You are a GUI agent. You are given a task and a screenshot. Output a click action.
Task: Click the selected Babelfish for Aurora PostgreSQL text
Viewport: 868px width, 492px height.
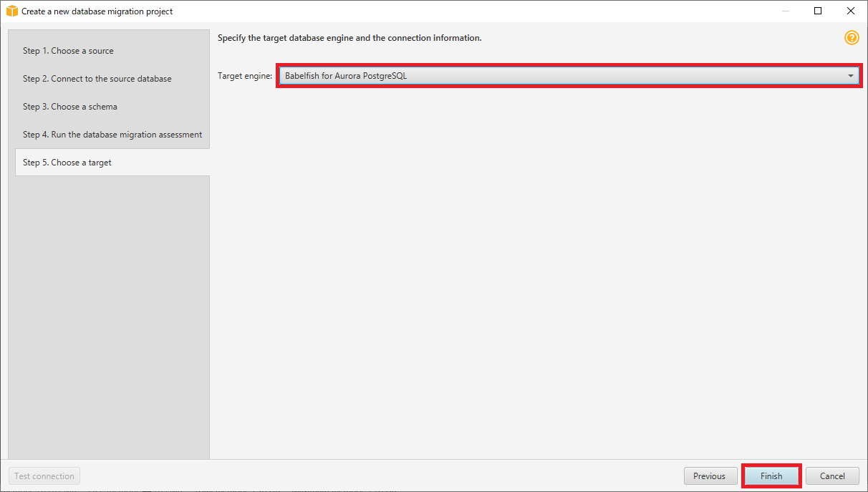point(346,76)
